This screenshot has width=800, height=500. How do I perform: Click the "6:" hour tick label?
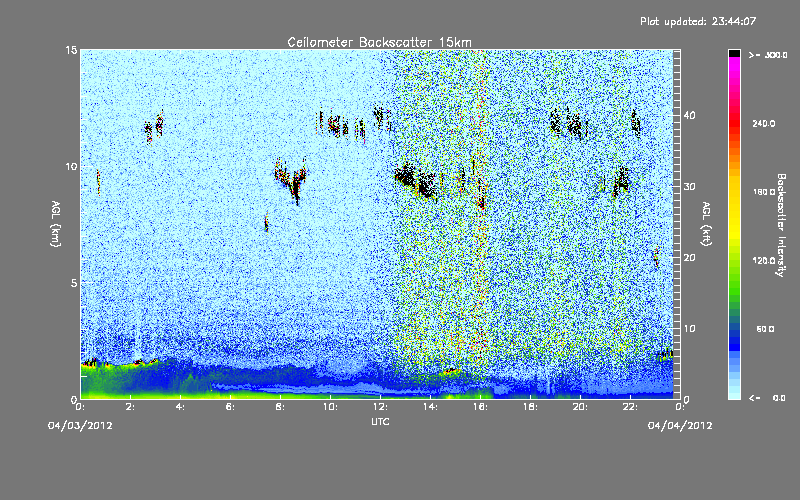(x=231, y=407)
